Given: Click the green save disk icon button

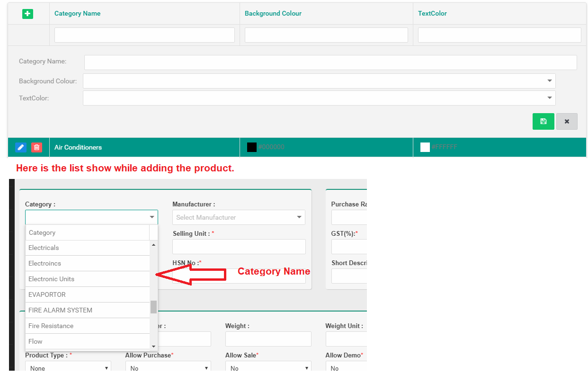Looking at the screenshot, I should (543, 121).
